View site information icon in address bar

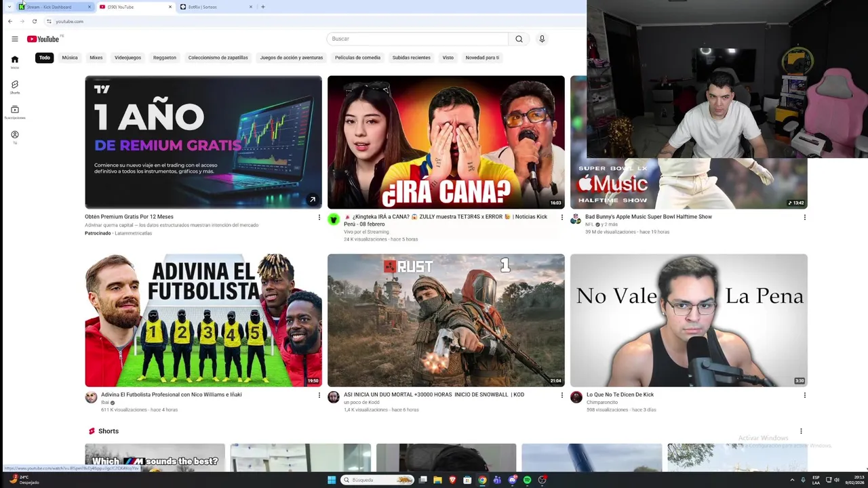pyautogui.click(x=49, y=21)
